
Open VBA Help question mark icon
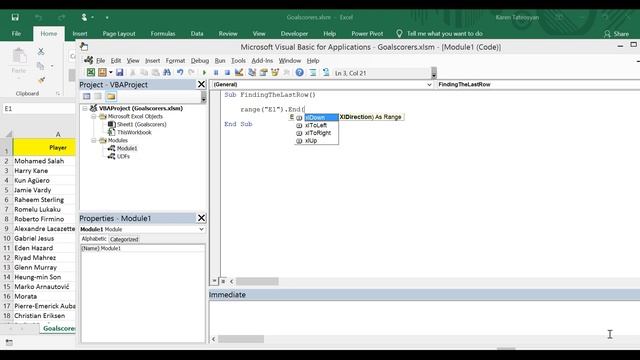(300, 73)
